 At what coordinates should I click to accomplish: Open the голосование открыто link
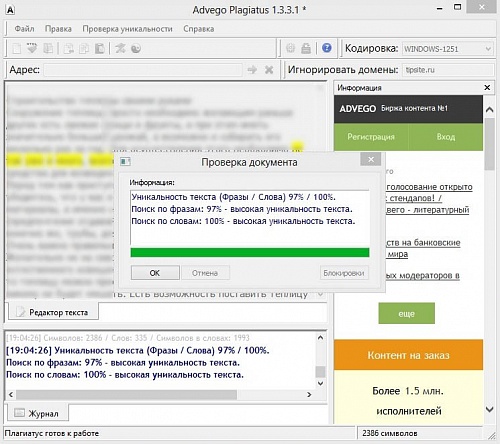(x=429, y=187)
